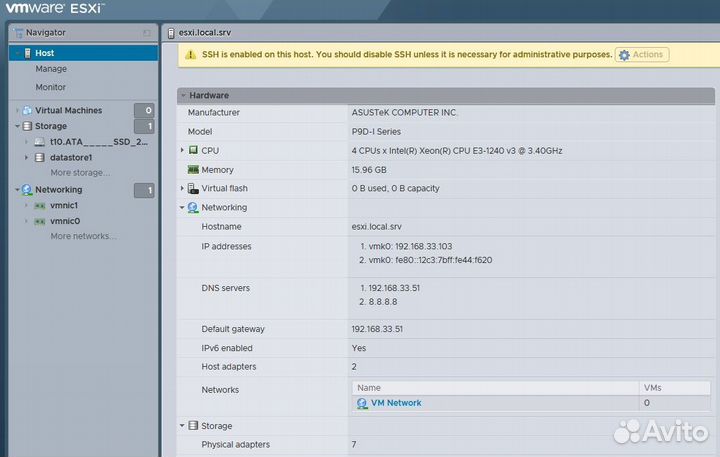This screenshot has width=720, height=457.
Task: Expand the CPU details row
Action: point(182,150)
